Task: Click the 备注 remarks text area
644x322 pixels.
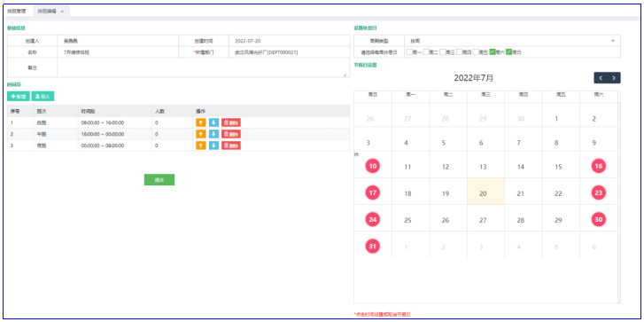Action: click(203, 67)
